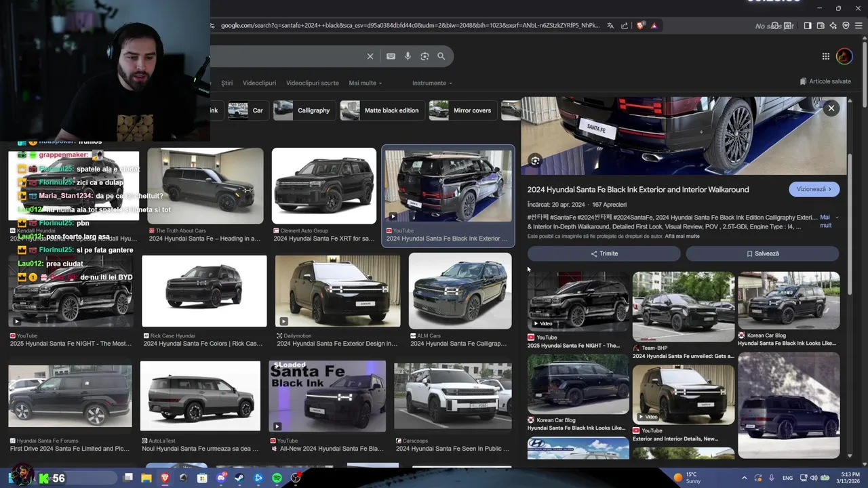Screen dimensions: 868x488
Task: Open Brave VPN shield icon
Action: click(846, 26)
